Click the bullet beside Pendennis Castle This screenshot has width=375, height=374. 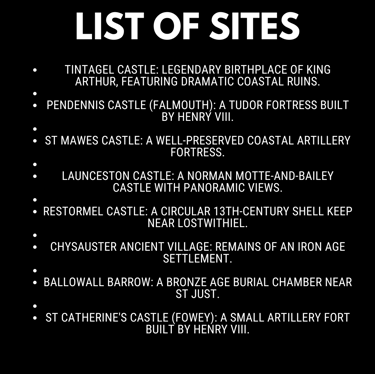pos(35,105)
